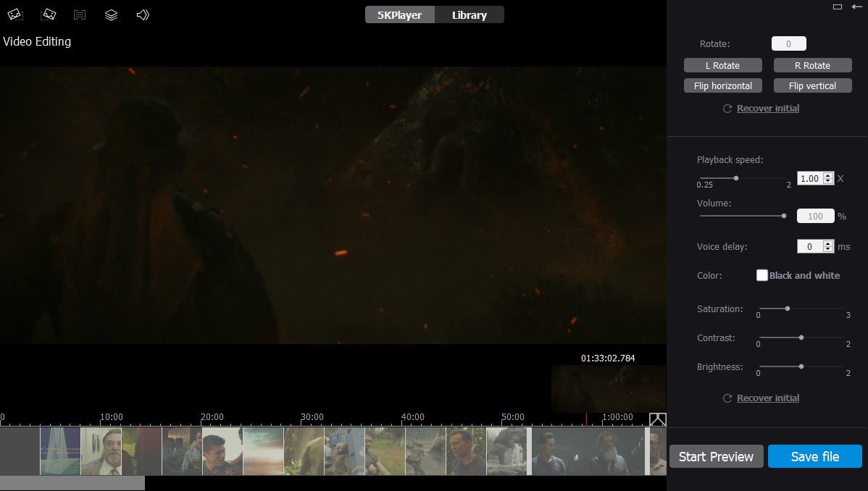
Task: Switch to the Library tab
Action: click(x=469, y=15)
